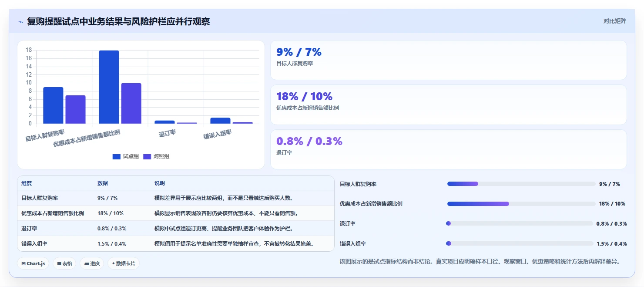The image size is (644, 287).
Task: Click the 9% / 7% data card
Action: (x=449, y=60)
